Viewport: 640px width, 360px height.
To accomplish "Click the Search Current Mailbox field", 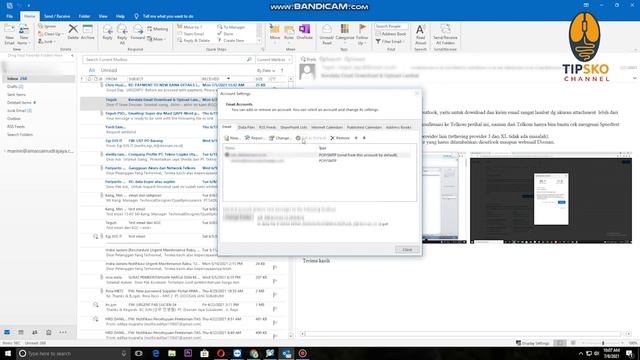I will [x=168, y=60].
